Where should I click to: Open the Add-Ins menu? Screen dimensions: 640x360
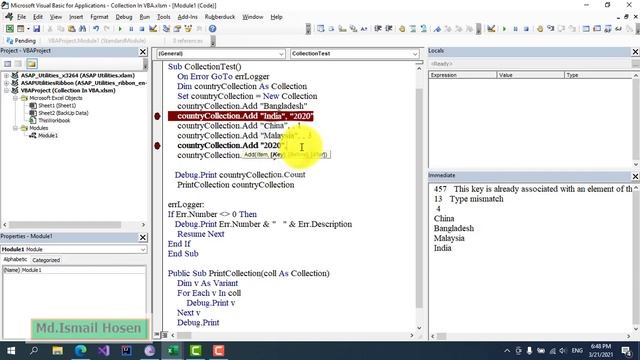tap(187, 17)
